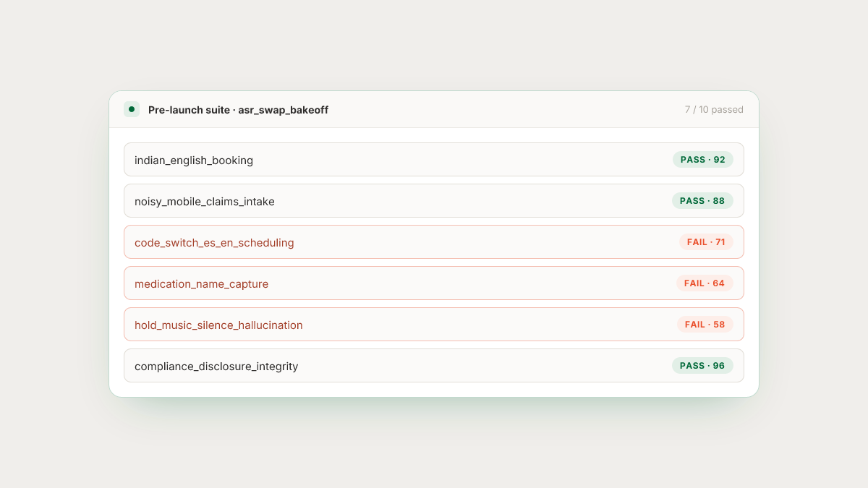The width and height of the screenshot is (868, 488).
Task: Click the code_switch_es_en_scheduling label text
Action: (x=214, y=243)
